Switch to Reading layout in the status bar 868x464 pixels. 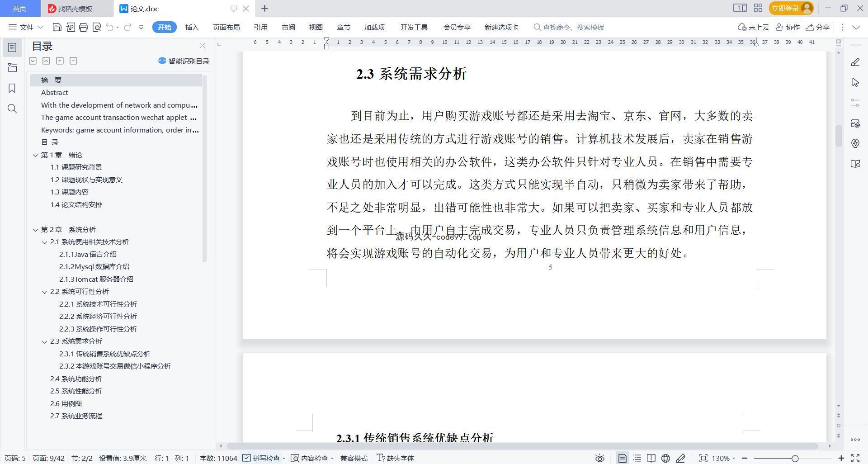651,458
